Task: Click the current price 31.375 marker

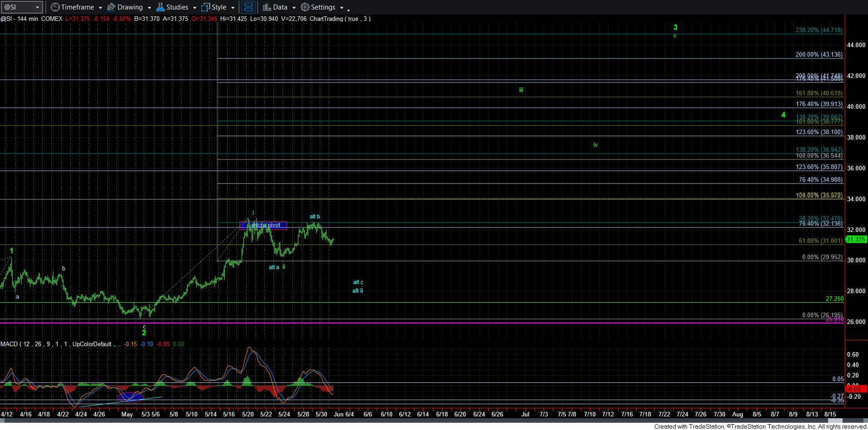Action: (x=856, y=240)
